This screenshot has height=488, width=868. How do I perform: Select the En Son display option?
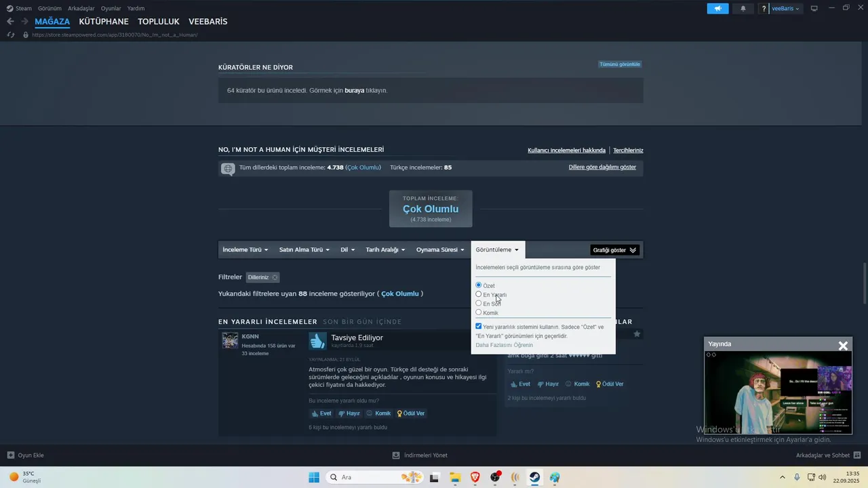pos(479,303)
